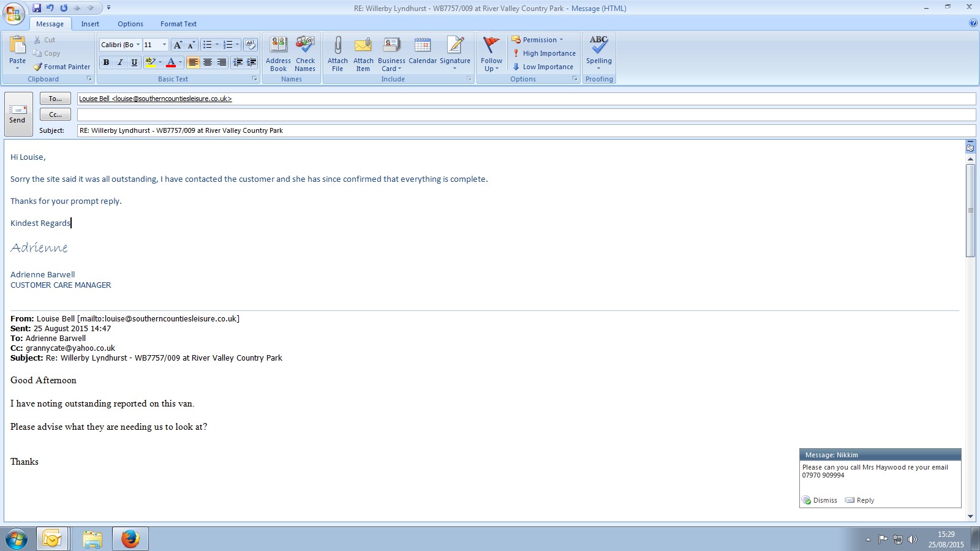Toggle center text alignment
The image size is (980, 551).
(208, 62)
